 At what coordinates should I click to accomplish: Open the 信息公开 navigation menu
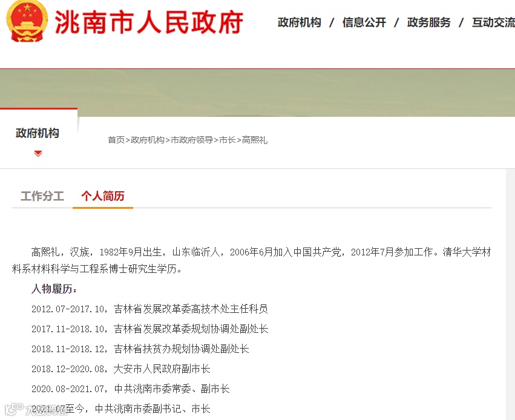pos(364,22)
